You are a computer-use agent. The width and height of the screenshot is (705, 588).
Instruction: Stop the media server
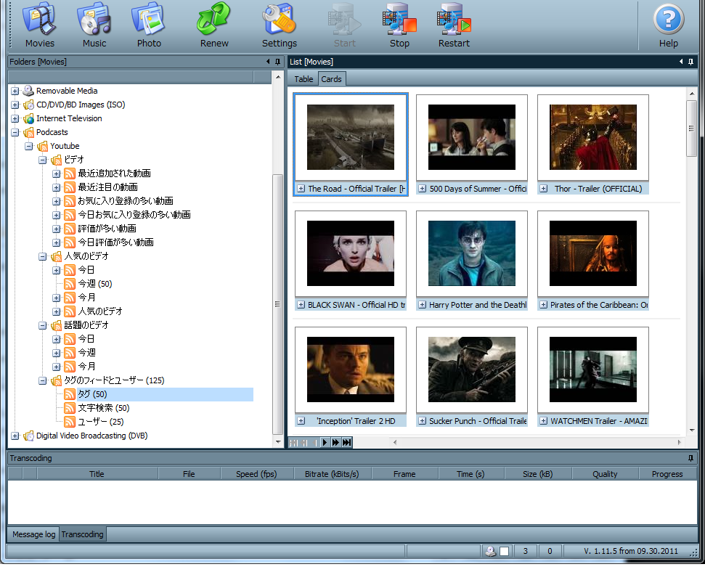pos(399,25)
